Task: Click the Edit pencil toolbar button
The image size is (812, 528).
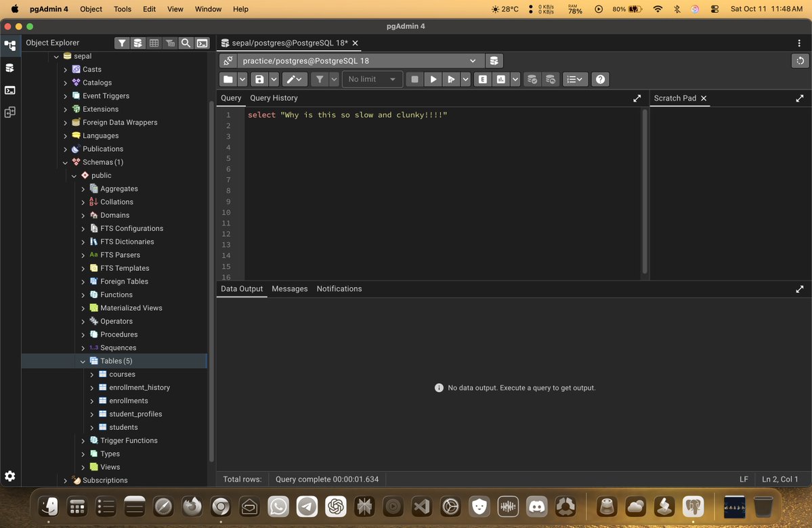Action: pos(295,79)
